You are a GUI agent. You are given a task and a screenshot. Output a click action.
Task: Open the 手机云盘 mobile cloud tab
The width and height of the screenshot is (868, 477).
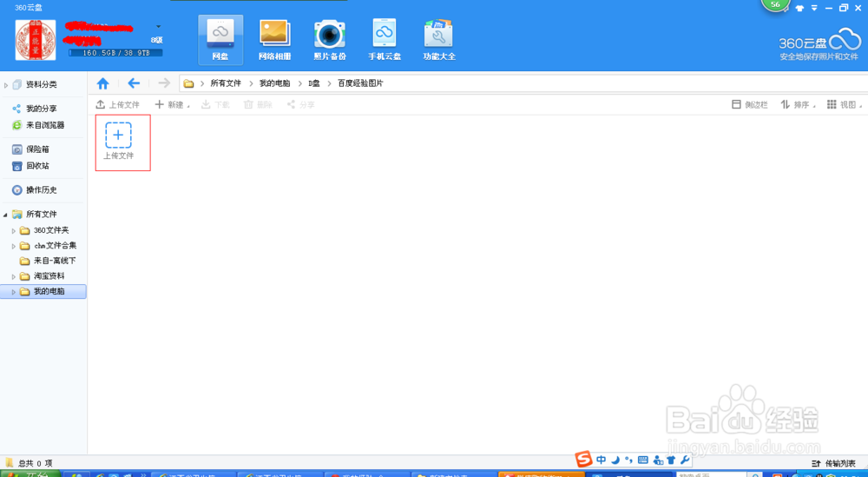coord(385,41)
